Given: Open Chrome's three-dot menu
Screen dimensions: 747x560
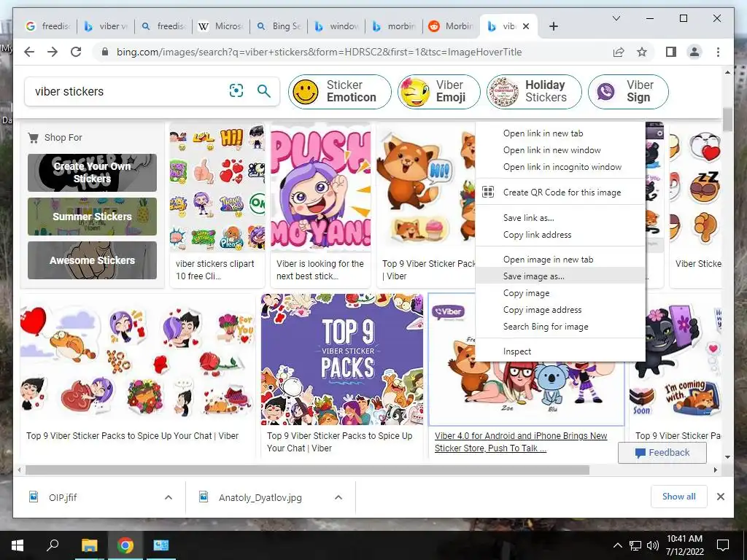Looking at the screenshot, I should pyautogui.click(x=718, y=52).
